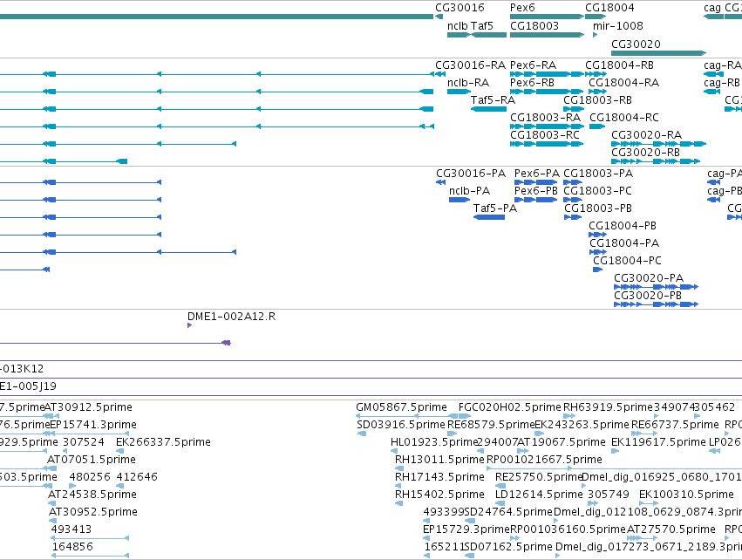The width and height of the screenshot is (742, 560).
Task: Select the AT30912.5prime EST label
Action: point(88,407)
